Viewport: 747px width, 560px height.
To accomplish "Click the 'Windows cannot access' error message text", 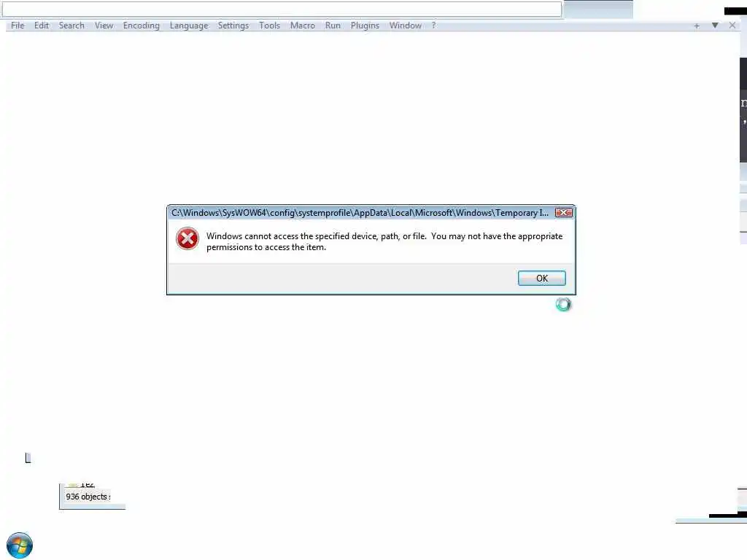I will 384,241.
